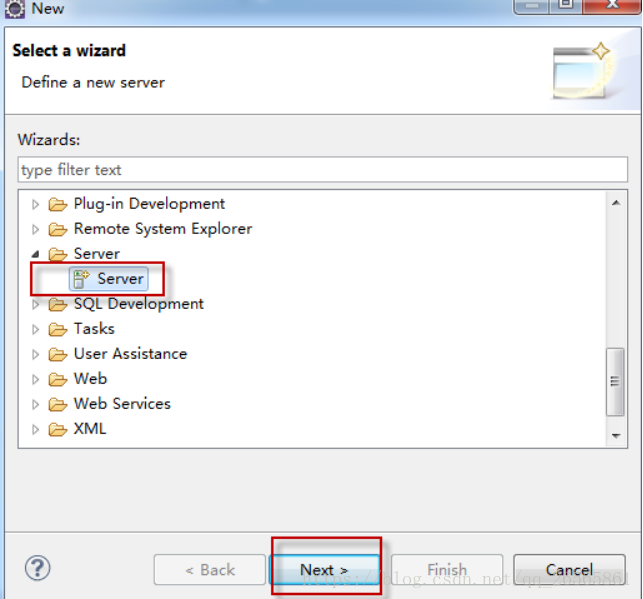The image size is (643, 599).
Task: Click the Plug-in Development folder icon
Action: [57, 204]
